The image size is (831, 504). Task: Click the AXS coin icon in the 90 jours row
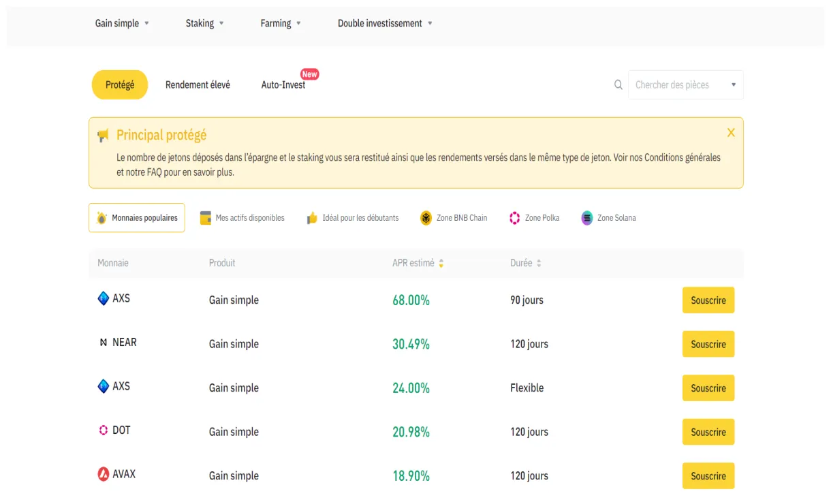104,298
